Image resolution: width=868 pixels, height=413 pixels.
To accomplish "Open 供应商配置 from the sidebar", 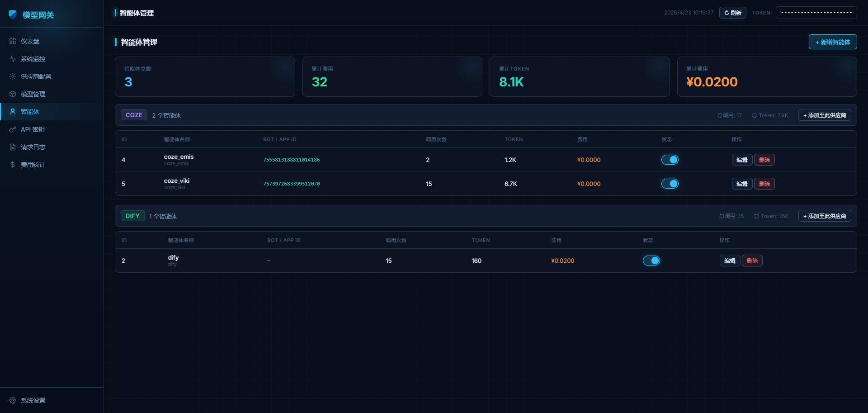I will (52, 76).
